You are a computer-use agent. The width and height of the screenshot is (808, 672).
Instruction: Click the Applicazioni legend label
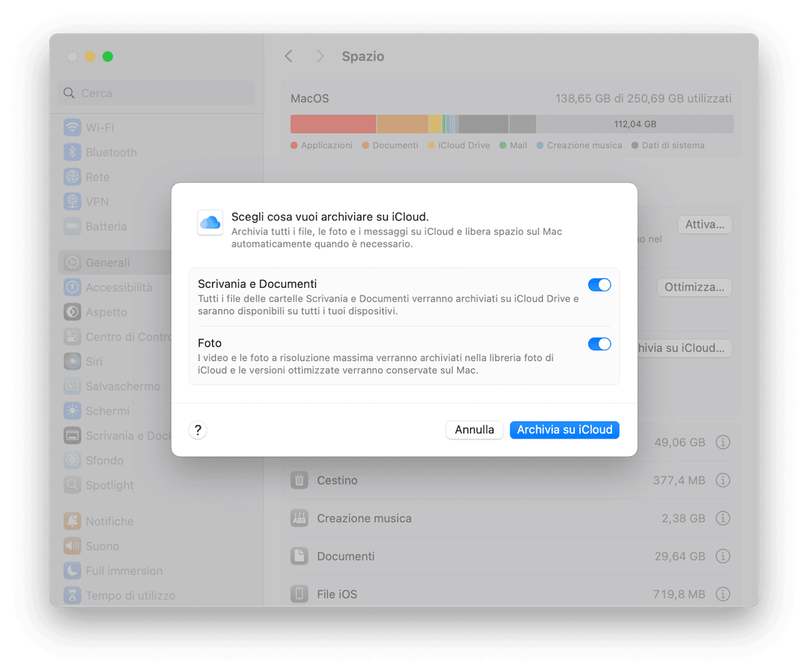pyautogui.click(x=327, y=146)
